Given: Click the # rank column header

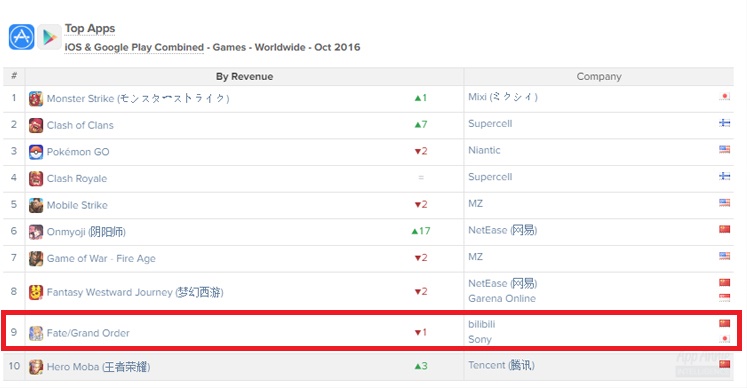Looking at the screenshot, I should click(14, 76).
